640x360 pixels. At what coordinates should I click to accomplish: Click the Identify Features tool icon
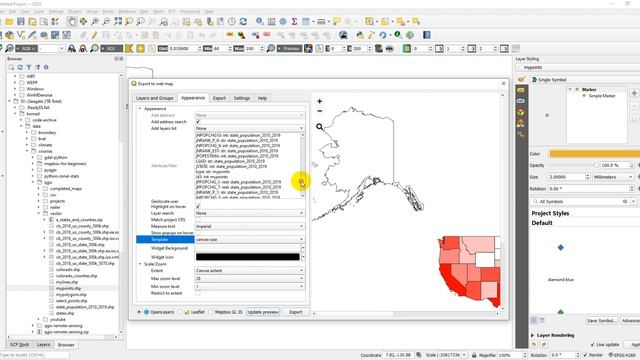(260, 22)
